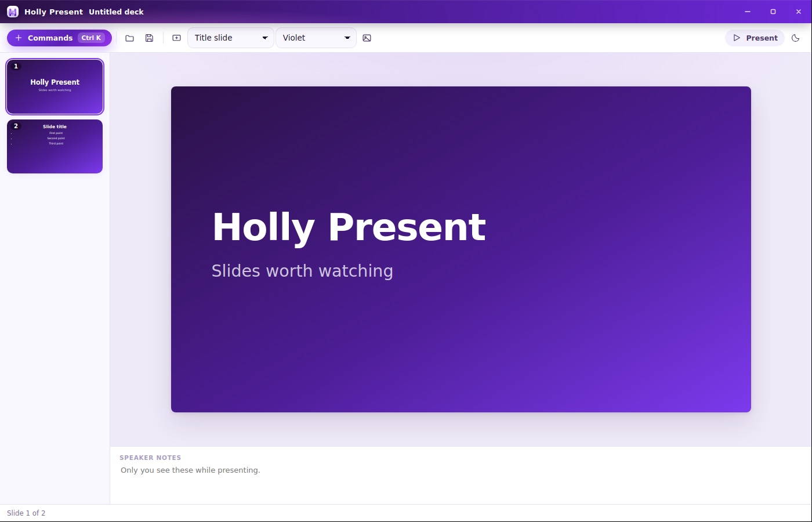Select slide 1 thumbnail in the sidebar
Viewport: 812px width, 522px height.
[55, 86]
